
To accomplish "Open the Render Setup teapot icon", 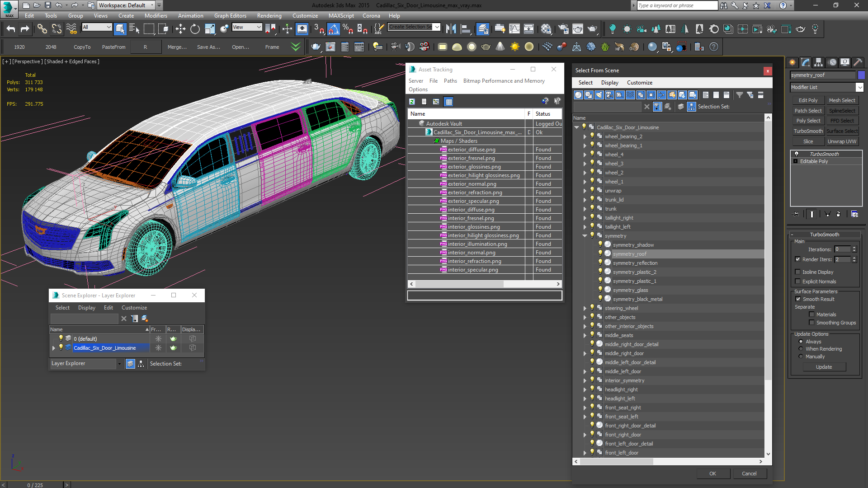I will [563, 29].
